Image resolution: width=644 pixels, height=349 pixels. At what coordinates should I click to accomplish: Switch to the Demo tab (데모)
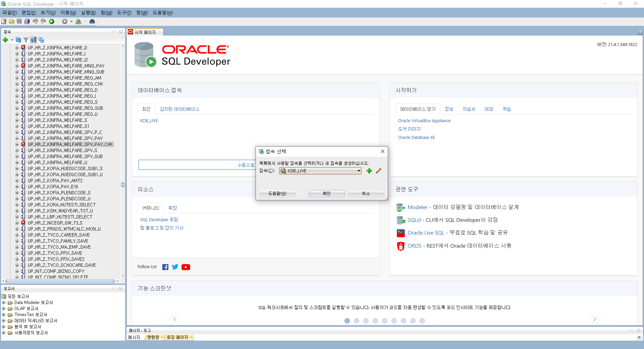click(489, 109)
